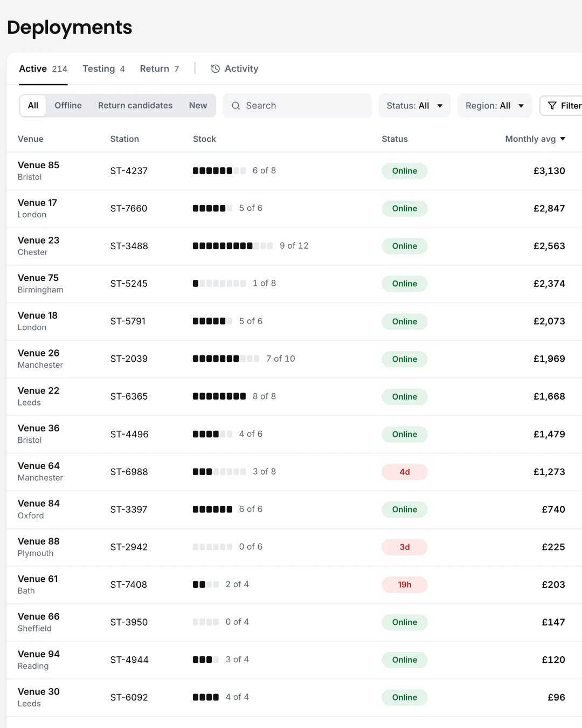Click the 4d status badge for Venue 64
Viewport: 582px width, 728px height.
(x=405, y=472)
